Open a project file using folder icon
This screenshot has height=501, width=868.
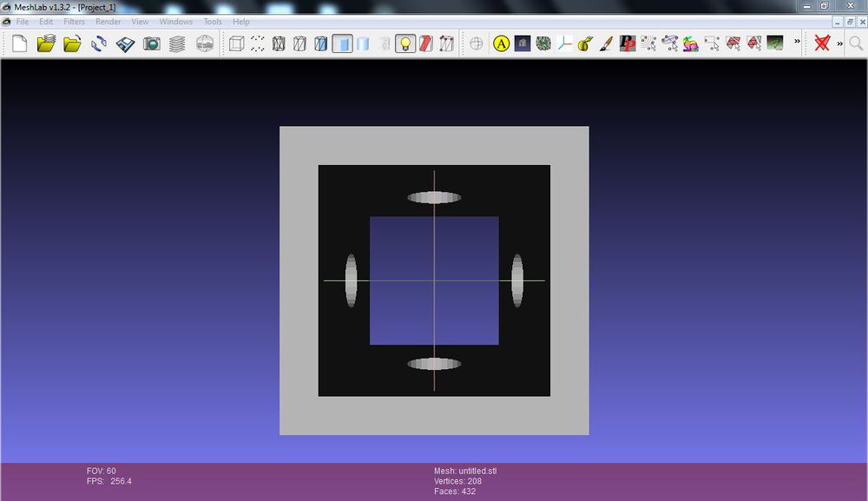pyautogui.click(x=47, y=43)
